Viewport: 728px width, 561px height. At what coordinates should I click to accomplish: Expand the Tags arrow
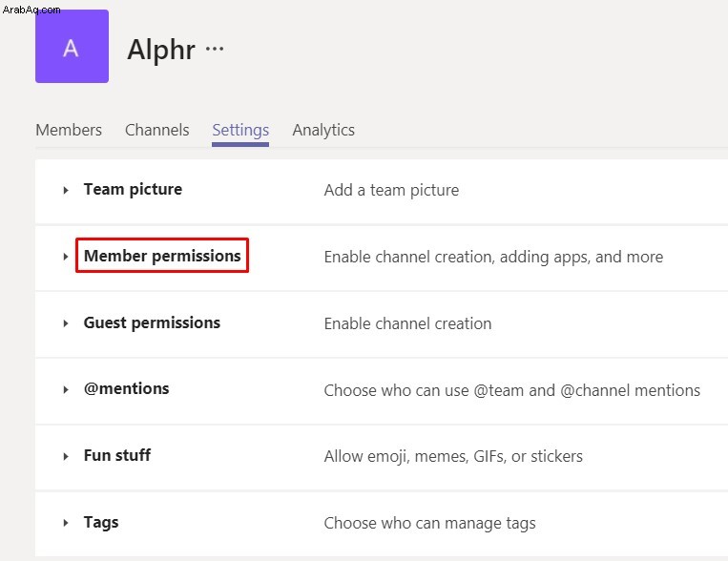pyautogui.click(x=66, y=523)
